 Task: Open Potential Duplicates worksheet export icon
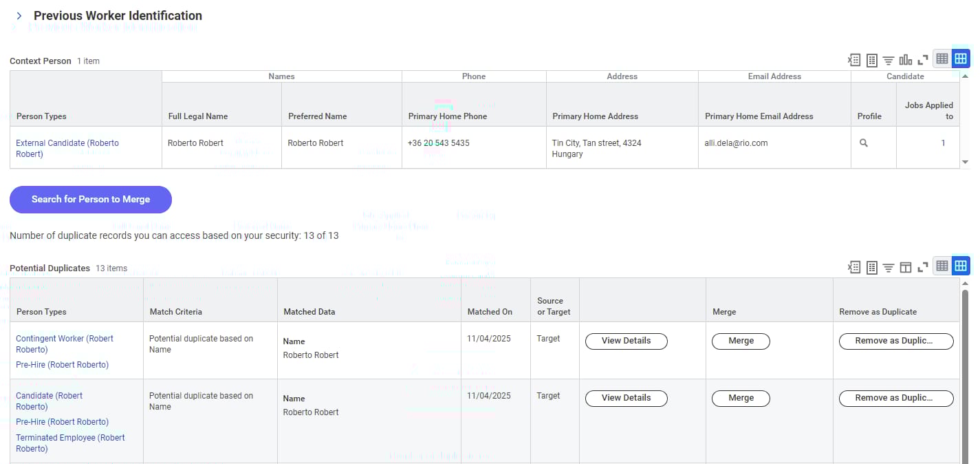(871, 267)
